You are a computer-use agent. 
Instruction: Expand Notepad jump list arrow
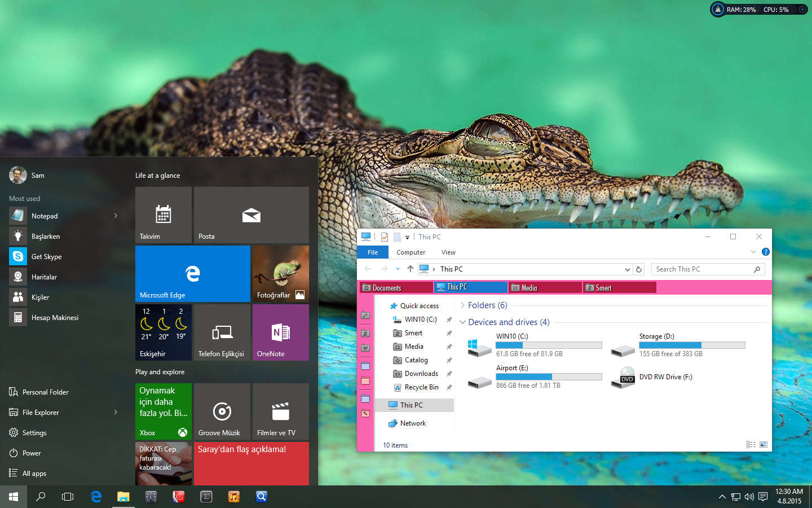[x=116, y=216]
